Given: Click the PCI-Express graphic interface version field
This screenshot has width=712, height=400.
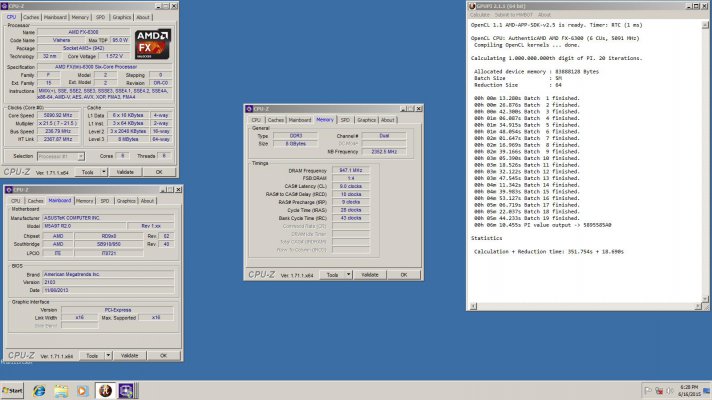Looking at the screenshot, I should (x=118, y=310).
